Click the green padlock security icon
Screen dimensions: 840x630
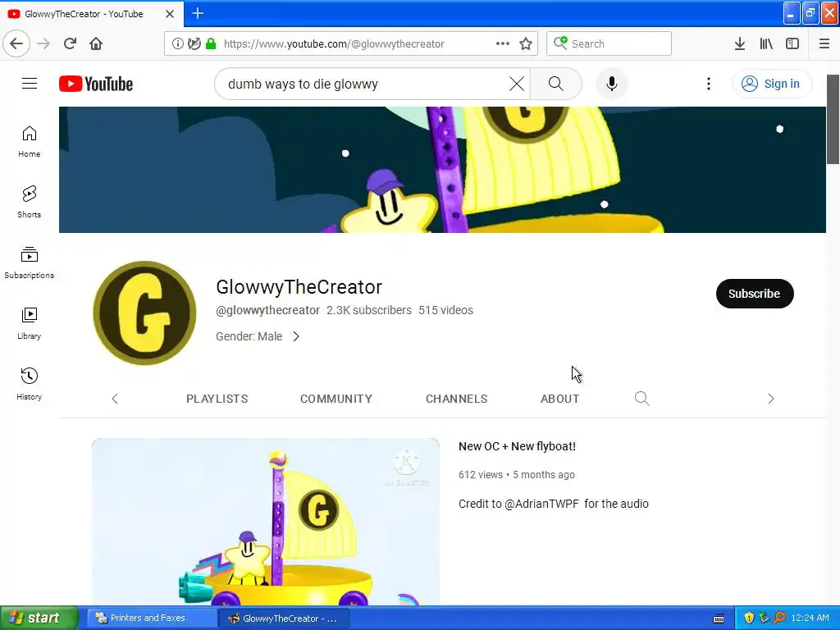(x=211, y=43)
